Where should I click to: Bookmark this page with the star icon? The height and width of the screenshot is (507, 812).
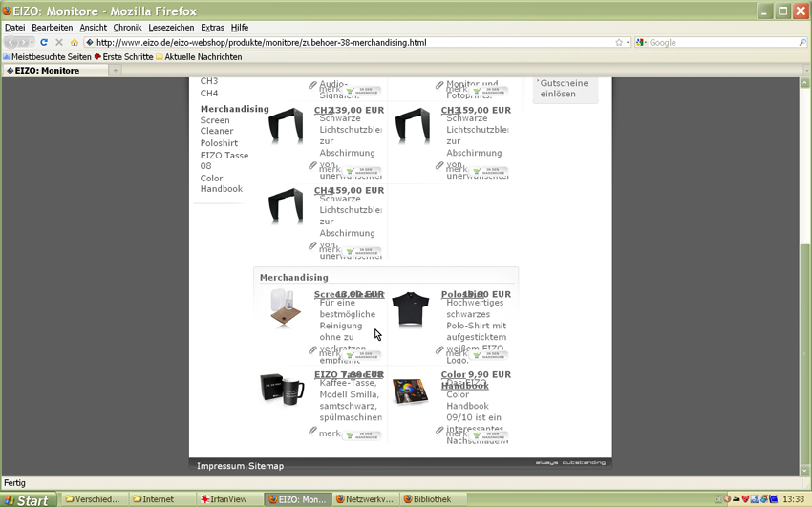[x=619, y=42]
